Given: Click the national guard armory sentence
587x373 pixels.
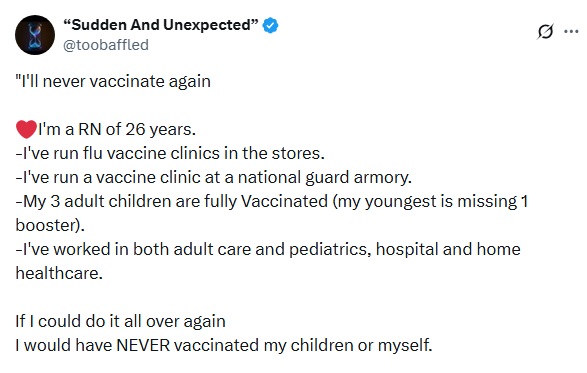Looking at the screenshot, I should 213,178.
